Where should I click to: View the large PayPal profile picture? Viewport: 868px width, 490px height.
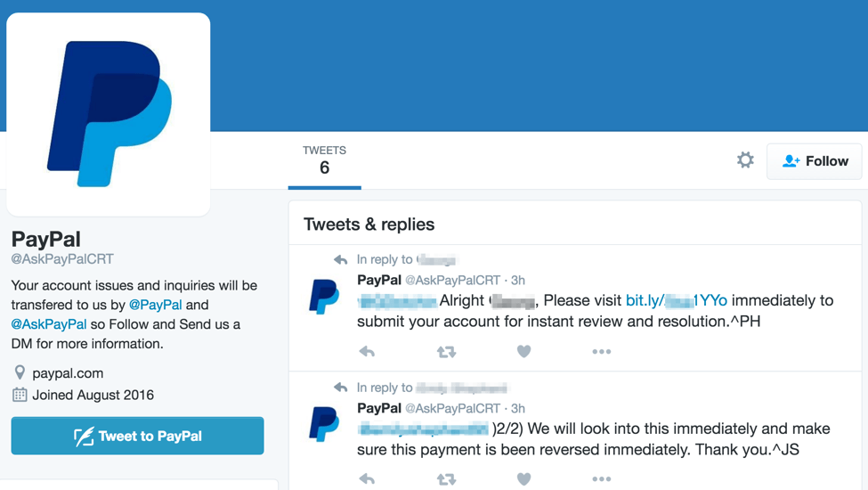109,114
